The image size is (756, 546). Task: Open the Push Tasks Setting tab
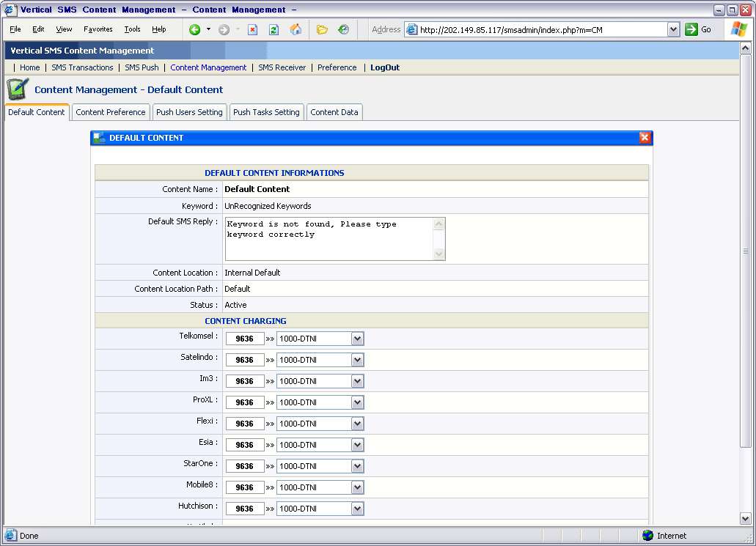(266, 112)
